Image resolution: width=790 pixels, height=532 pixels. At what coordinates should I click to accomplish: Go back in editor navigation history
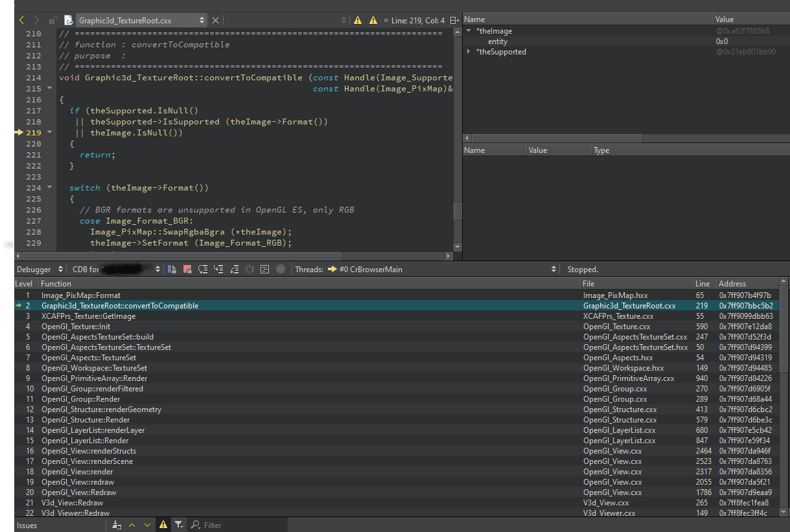[21, 21]
